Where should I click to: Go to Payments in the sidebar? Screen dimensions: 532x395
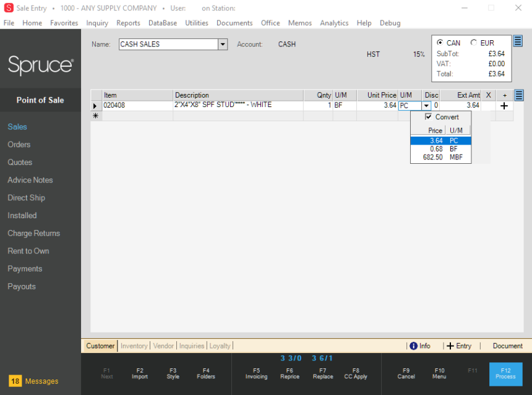coord(25,268)
